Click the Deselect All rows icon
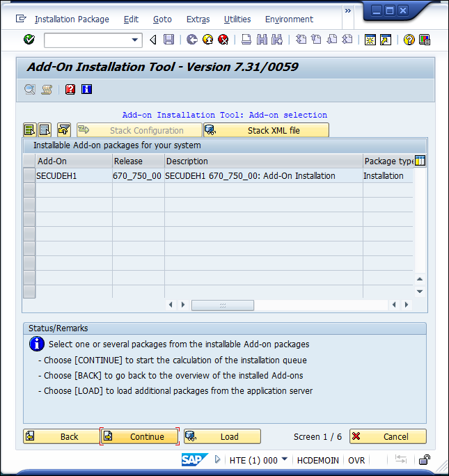Viewport: 449px width, 476px height. [45, 130]
